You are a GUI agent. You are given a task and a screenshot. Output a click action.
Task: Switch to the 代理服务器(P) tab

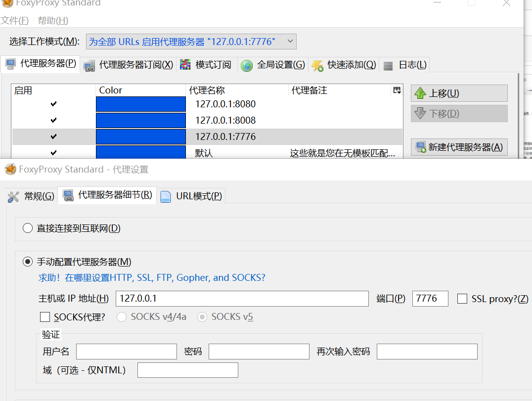pyautogui.click(x=41, y=64)
